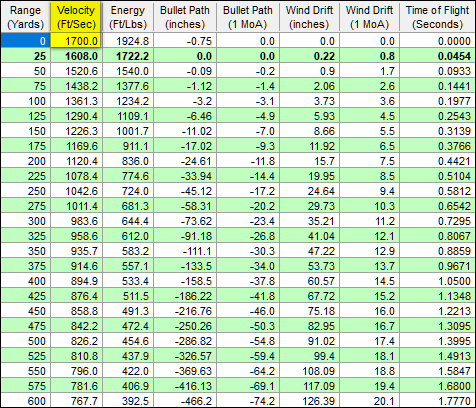Screen dimensions: 476x408
Task: Select the bold 25 yard range cell
Action: (x=25, y=56)
